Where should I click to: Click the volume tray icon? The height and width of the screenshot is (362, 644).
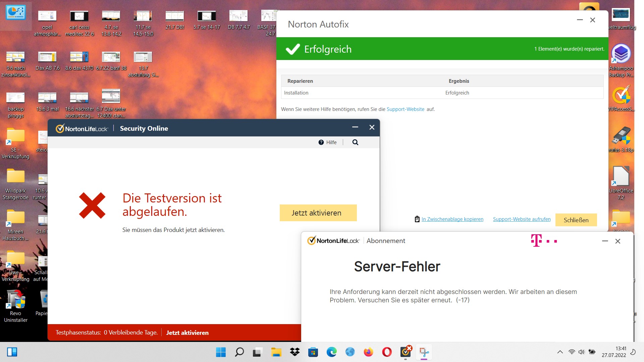[x=581, y=352]
